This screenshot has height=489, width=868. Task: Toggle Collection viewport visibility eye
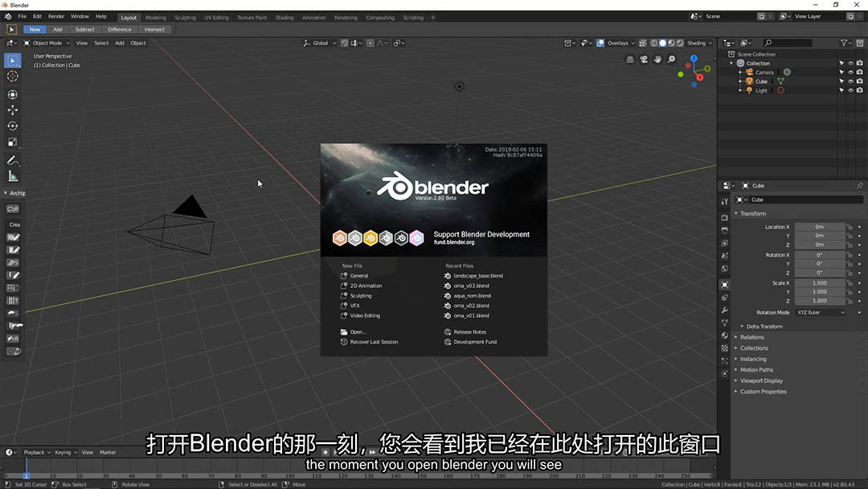pos(851,63)
